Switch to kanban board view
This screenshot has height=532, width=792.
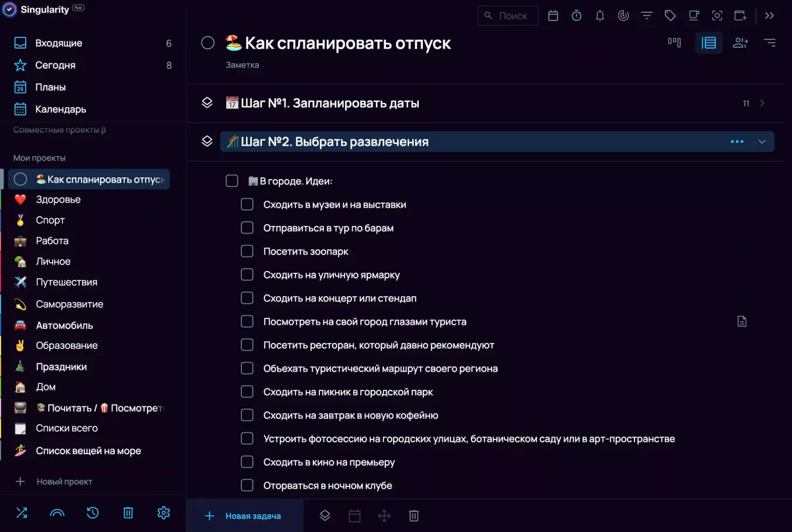click(674, 42)
